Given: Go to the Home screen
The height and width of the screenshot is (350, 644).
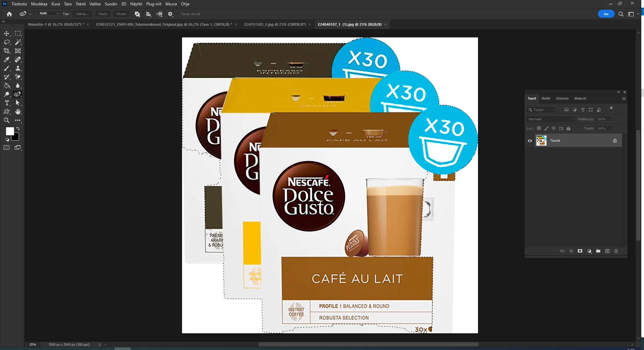Looking at the screenshot, I should pos(9,14).
